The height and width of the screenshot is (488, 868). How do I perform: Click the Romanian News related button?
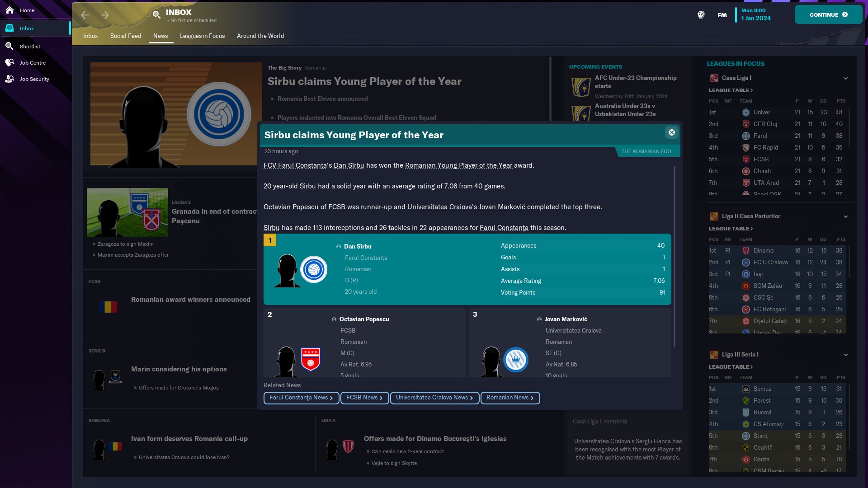point(509,398)
